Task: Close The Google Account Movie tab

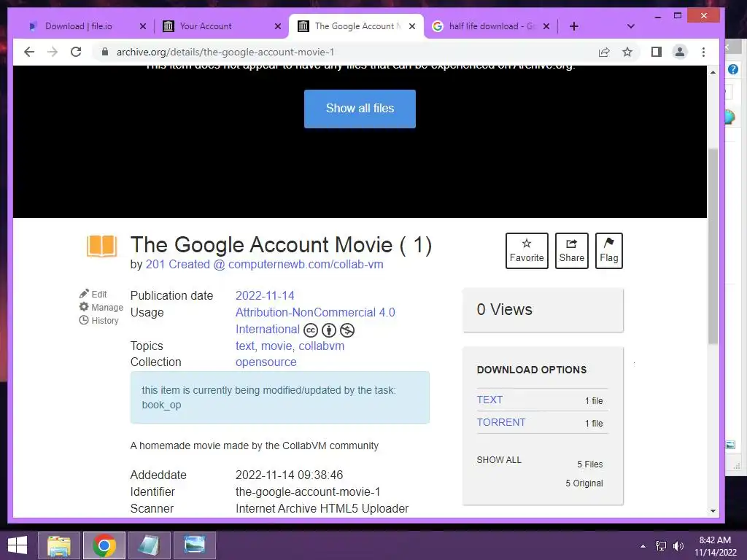Action: click(x=412, y=26)
